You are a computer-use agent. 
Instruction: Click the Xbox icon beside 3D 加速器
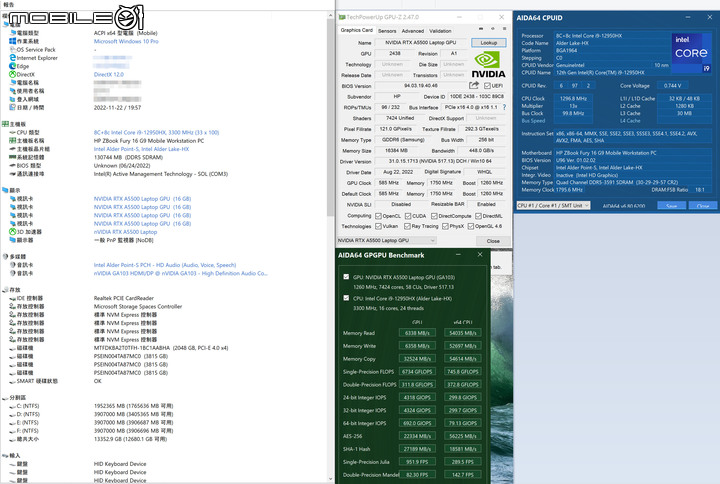(12, 232)
